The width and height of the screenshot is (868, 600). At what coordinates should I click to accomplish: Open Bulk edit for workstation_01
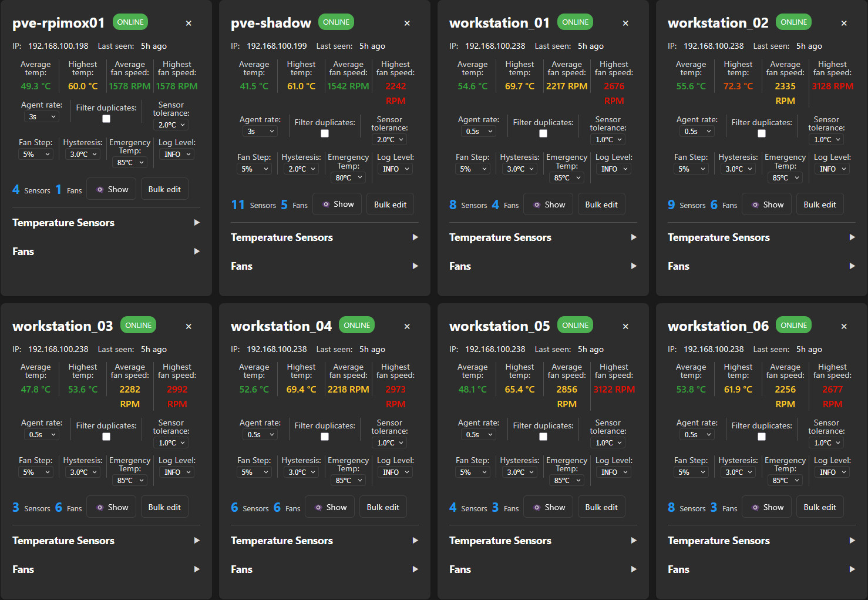click(x=601, y=205)
